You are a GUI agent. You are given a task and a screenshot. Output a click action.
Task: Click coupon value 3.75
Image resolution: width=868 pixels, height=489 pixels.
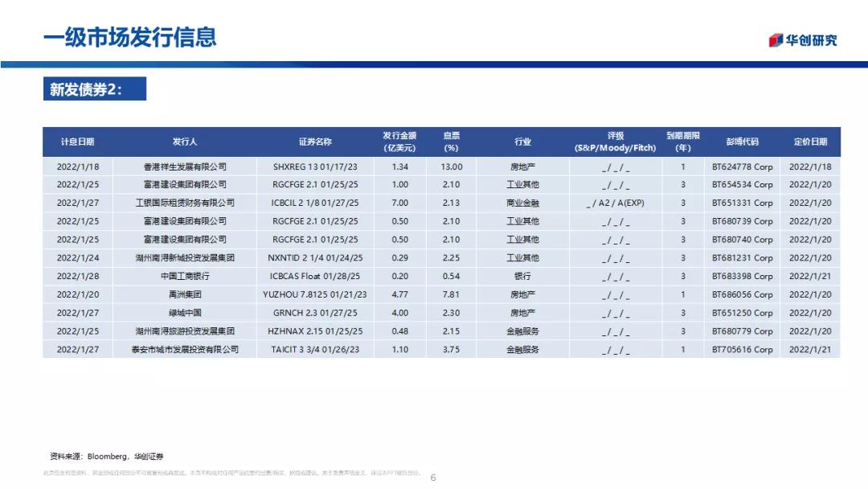click(x=451, y=349)
